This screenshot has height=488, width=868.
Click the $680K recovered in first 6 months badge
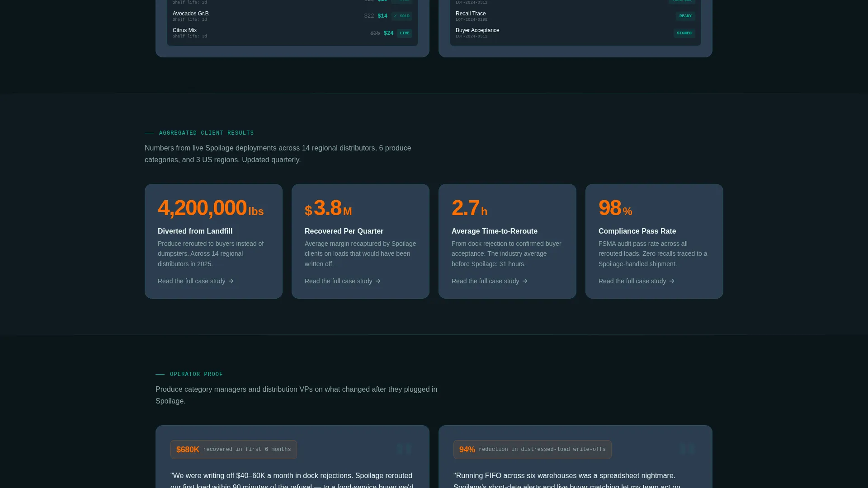pos(233,450)
